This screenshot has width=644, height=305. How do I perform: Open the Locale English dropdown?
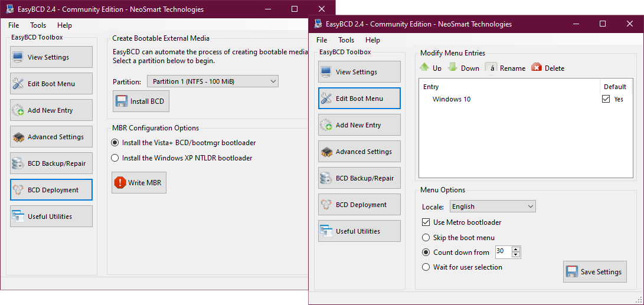(493, 206)
